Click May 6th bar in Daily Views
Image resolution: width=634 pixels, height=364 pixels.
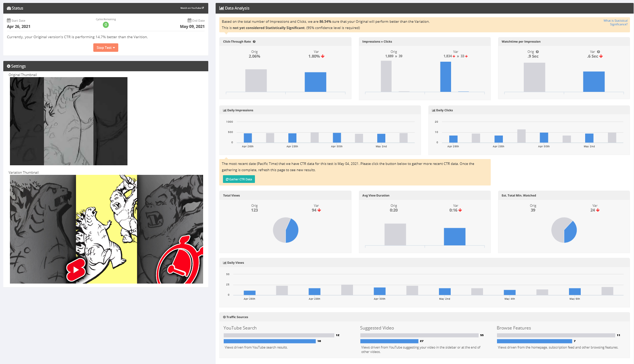click(x=575, y=292)
